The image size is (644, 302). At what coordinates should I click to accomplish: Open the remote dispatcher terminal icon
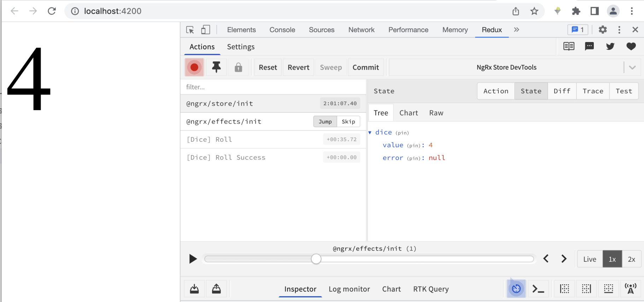(538, 289)
